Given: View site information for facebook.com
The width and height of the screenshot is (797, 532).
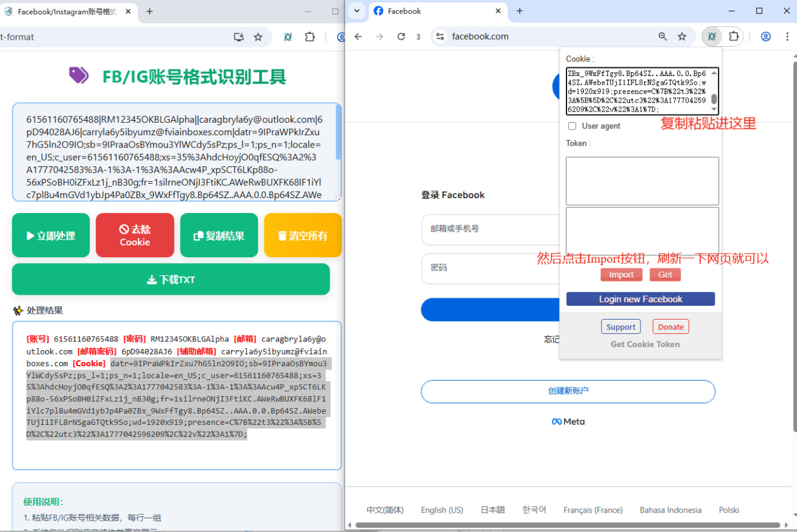Looking at the screenshot, I should pos(440,37).
